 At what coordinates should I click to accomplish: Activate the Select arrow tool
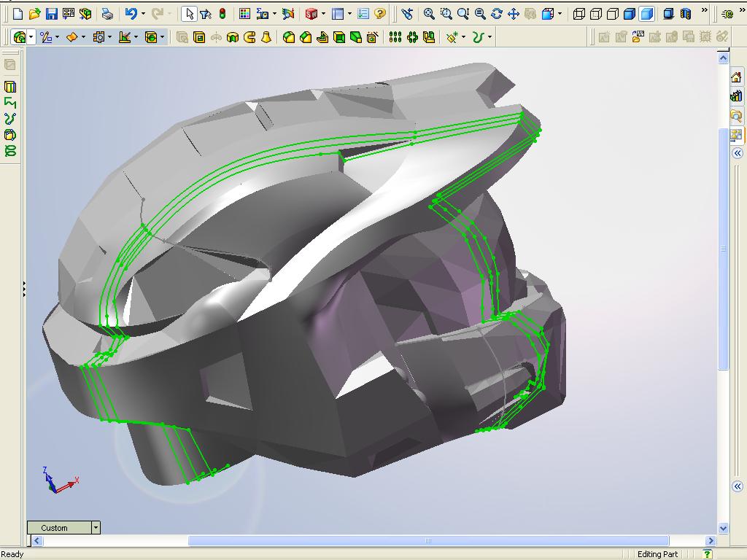click(189, 14)
